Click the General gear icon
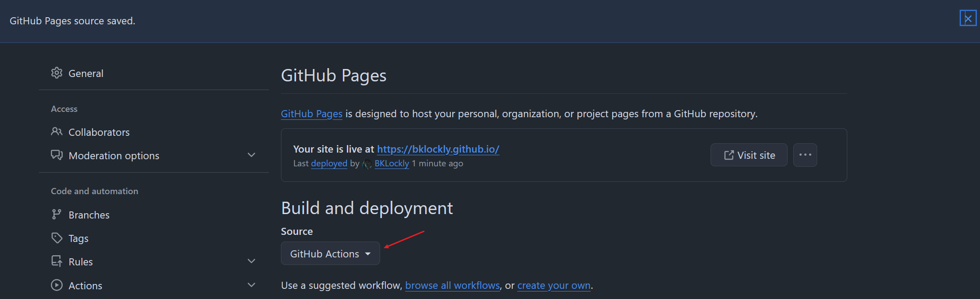This screenshot has width=980, height=299. click(x=57, y=73)
